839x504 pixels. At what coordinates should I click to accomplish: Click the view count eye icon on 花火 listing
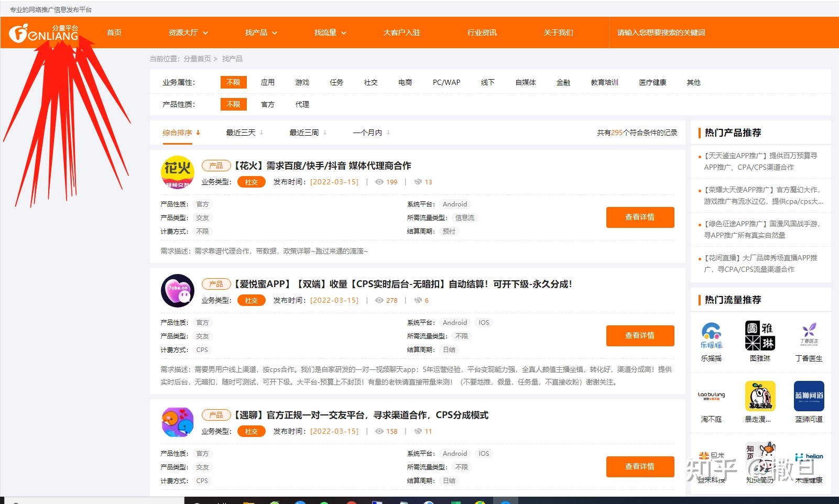[379, 182]
